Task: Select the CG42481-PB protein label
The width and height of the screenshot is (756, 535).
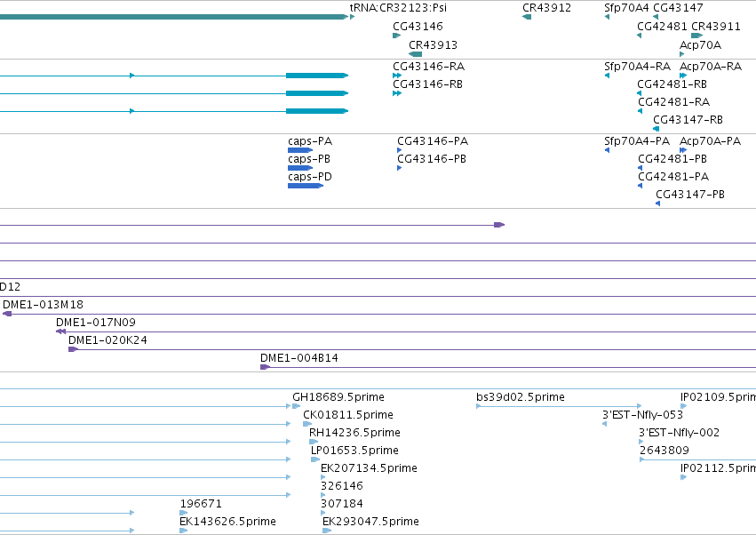Action: (672, 159)
